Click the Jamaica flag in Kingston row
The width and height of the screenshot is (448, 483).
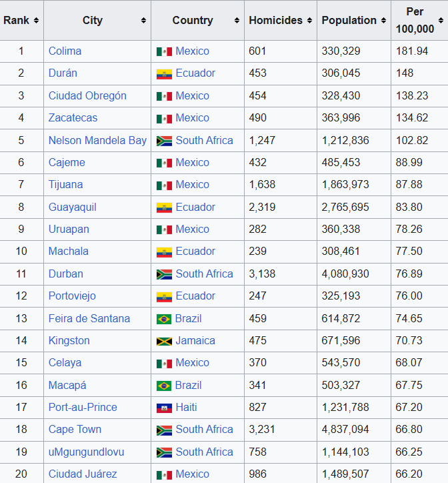tap(164, 342)
